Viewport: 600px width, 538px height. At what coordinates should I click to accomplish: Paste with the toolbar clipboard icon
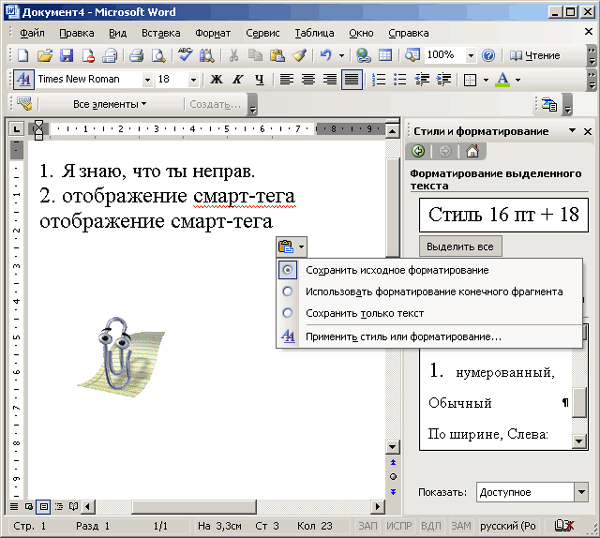pyautogui.click(x=277, y=56)
